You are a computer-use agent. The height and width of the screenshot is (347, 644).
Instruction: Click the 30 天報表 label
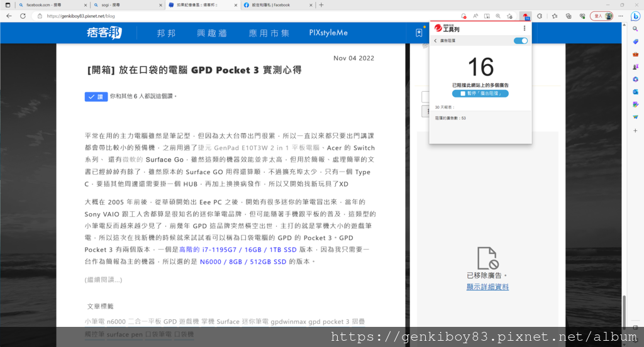click(445, 107)
